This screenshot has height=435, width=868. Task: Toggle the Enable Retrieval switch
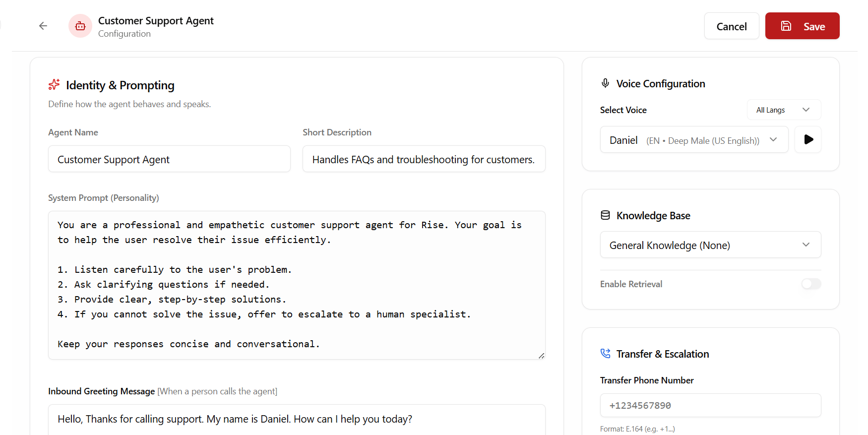[811, 284]
